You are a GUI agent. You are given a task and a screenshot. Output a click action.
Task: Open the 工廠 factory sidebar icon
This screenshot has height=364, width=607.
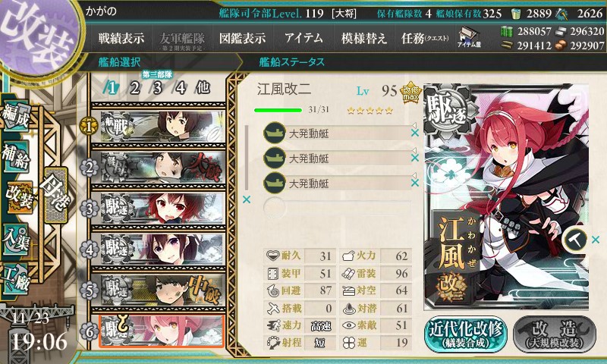pyautogui.click(x=15, y=279)
